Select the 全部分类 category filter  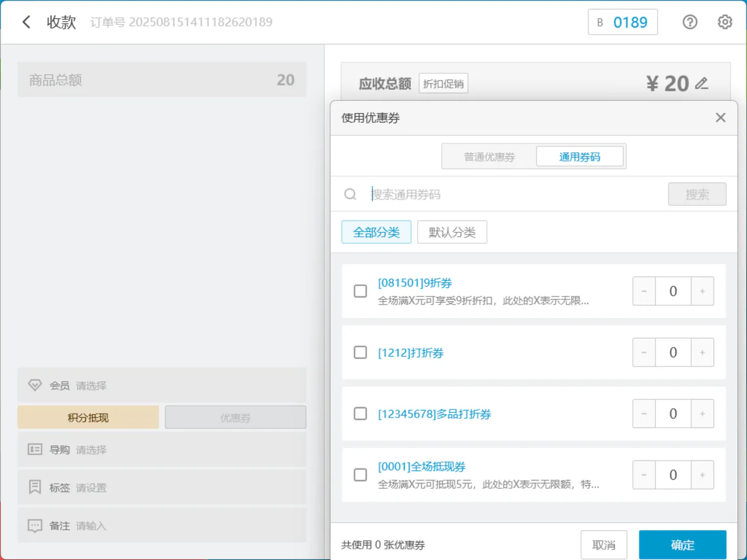click(376, 232)
